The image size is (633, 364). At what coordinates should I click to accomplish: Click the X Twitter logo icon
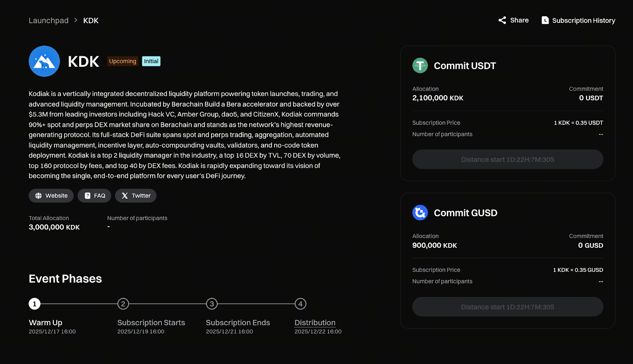click(125, 196)
